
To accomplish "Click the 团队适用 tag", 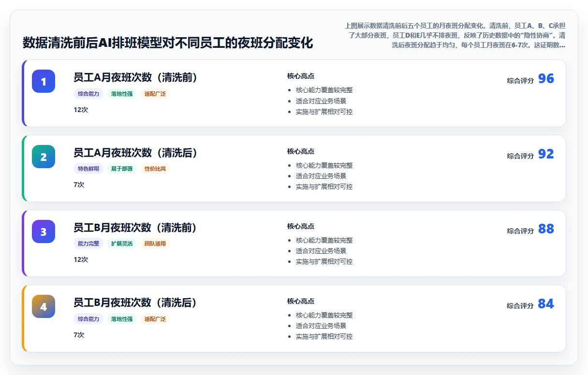I will tap(155, 244).
